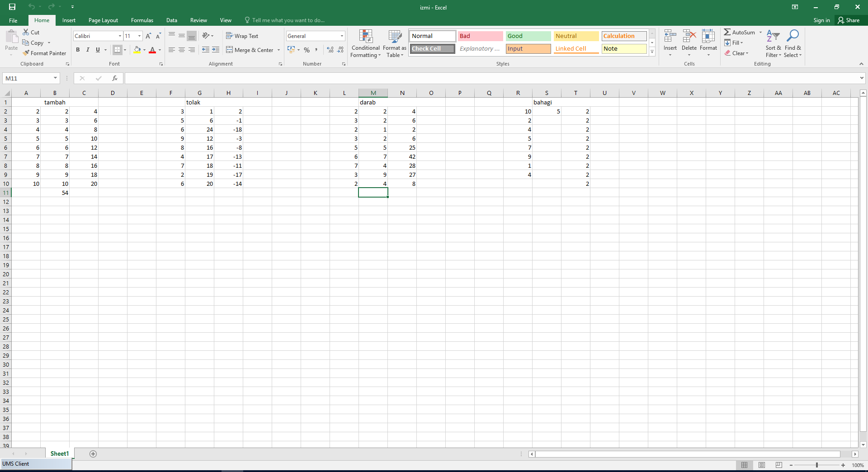This screenshot has width=868, height=472.
Task: Click the Share button
Action: pyautogui.click(x=849, y=20)
